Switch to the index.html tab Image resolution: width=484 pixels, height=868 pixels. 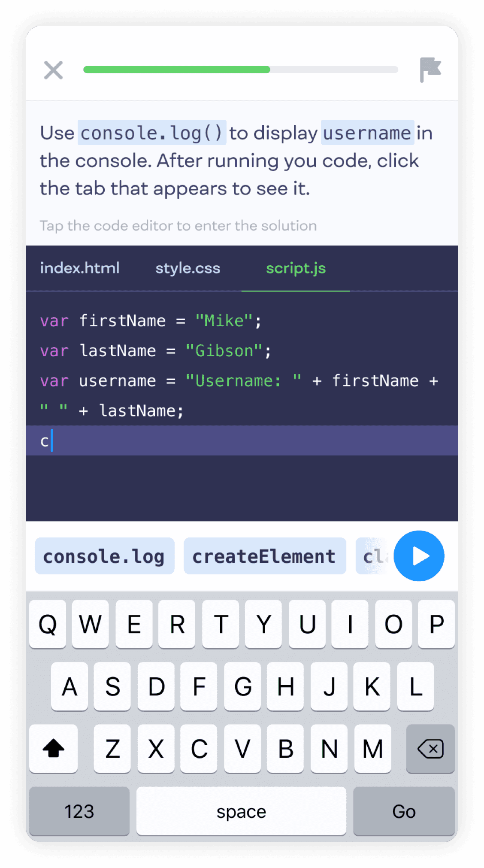[80, 268]
